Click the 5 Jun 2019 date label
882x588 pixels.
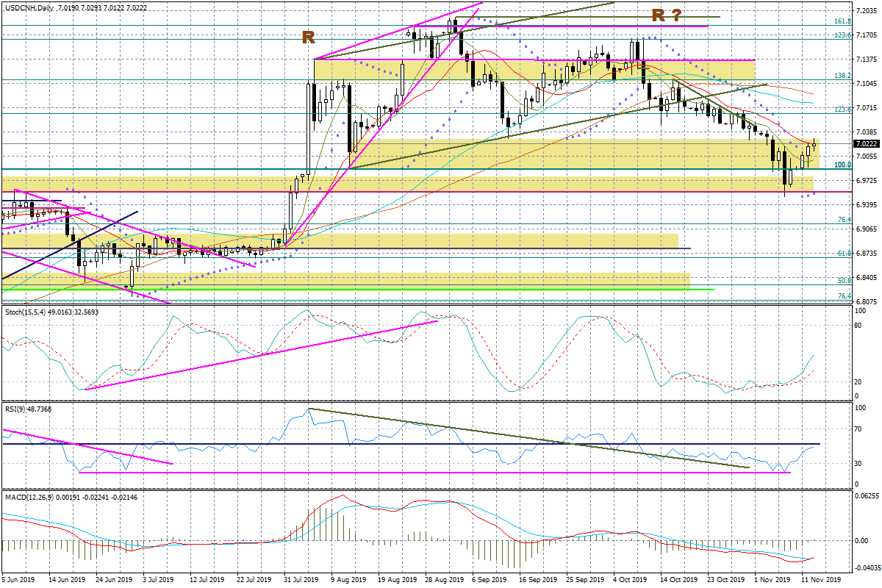point(19,581)
